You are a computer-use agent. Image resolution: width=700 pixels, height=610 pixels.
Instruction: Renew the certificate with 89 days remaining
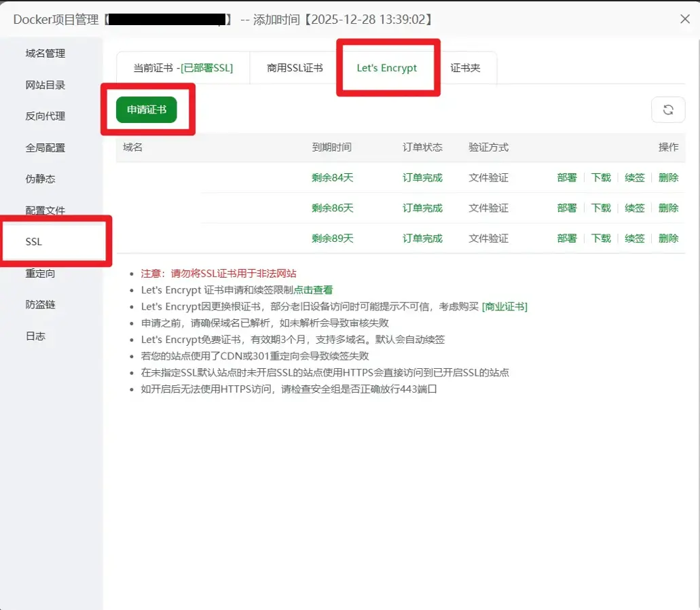634,238
